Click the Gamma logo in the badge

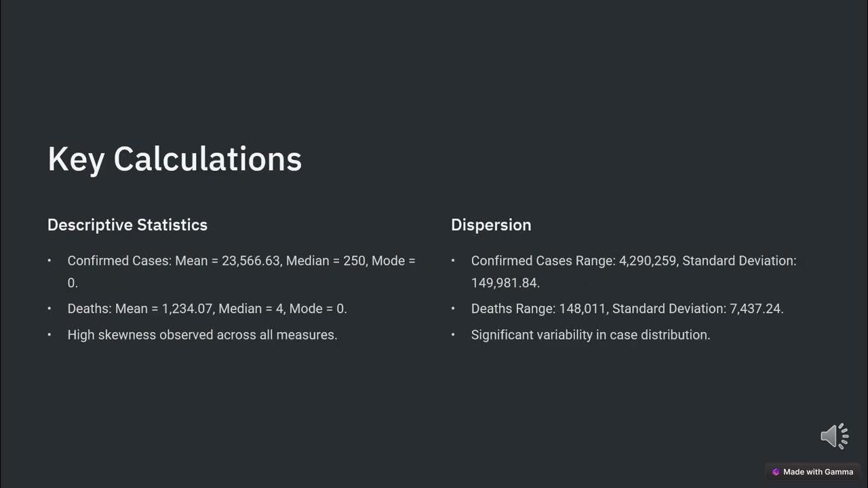[x=776, y=472]
